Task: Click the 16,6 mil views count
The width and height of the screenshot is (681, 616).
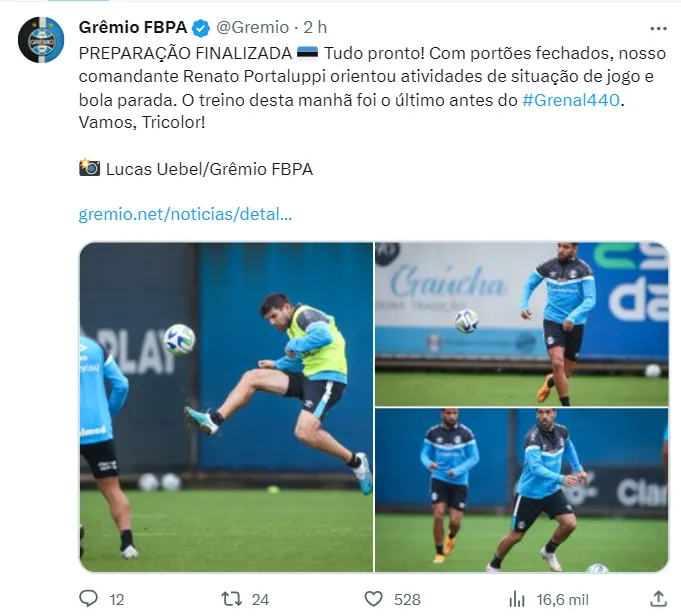Action: click(562, 600)
